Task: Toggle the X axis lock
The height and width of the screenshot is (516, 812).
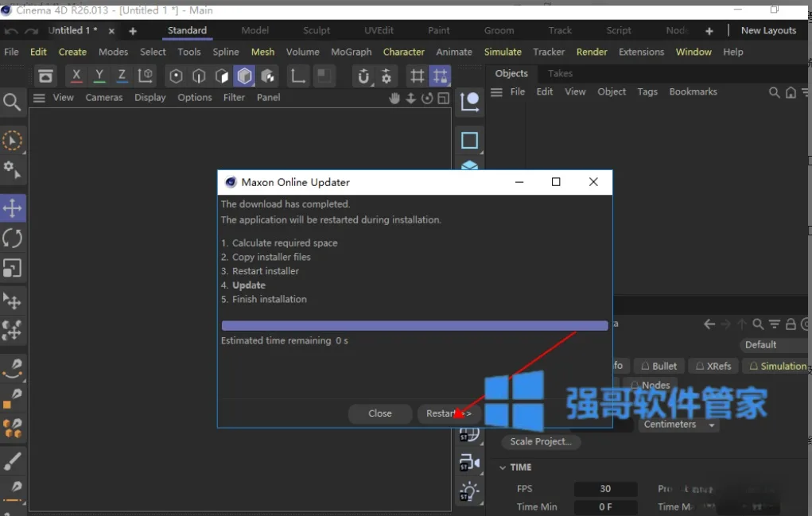Action: pos(76,76)
